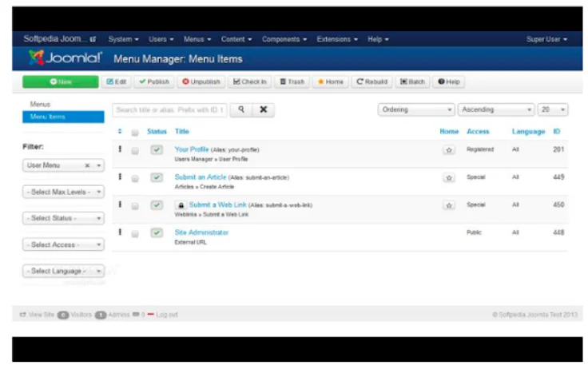This screenshot has width=588, height=369.
Task: Open the Content menu
Action: pyautogui.click(x=236, y=39)
